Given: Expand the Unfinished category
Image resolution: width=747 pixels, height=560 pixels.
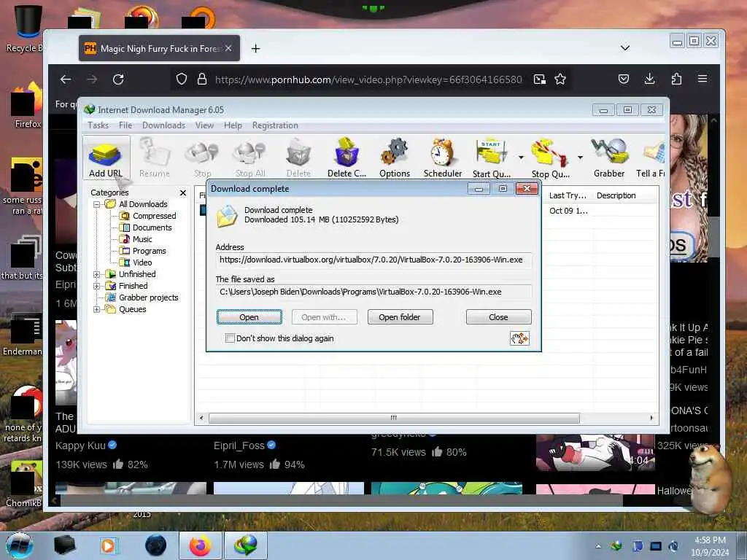Looking at the screenshot, I should (x=97, y=274).
